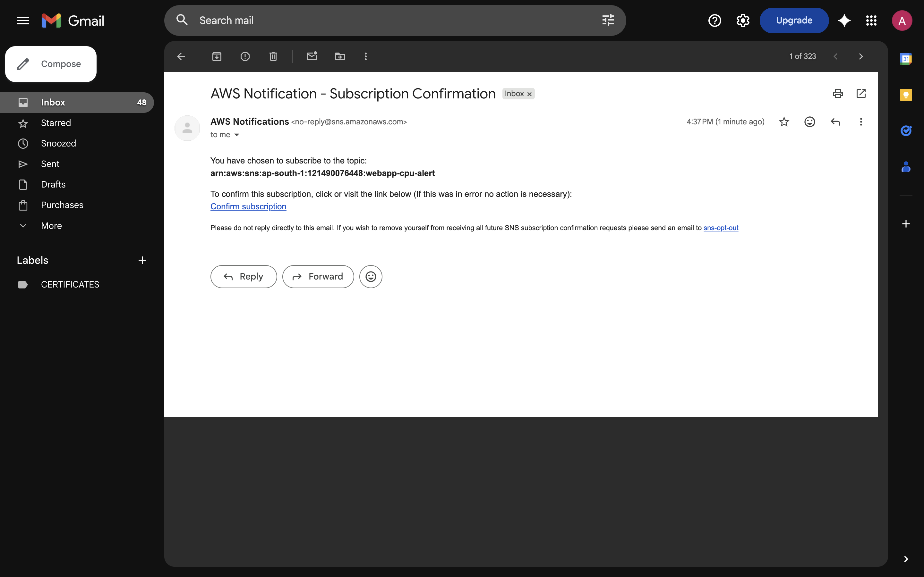Click the Confirm subscription link
The width and height of the screenshot is (924, 577).
click(x=248, y=206)
